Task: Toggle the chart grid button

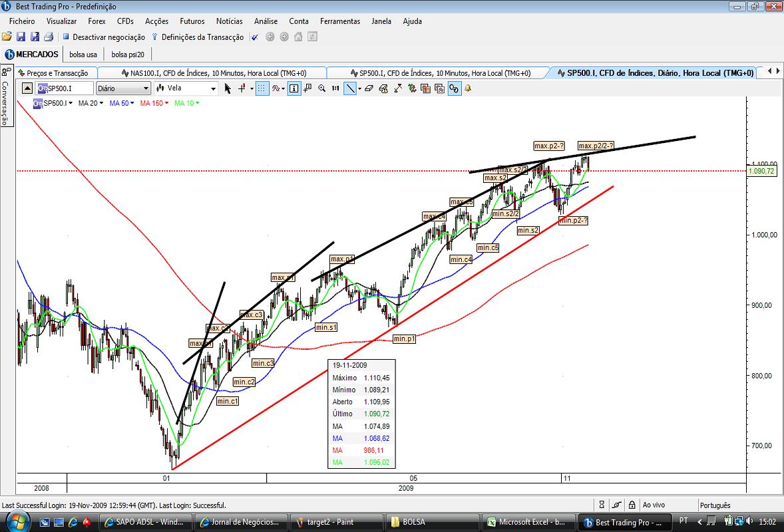Action: [x=262, y=88]
